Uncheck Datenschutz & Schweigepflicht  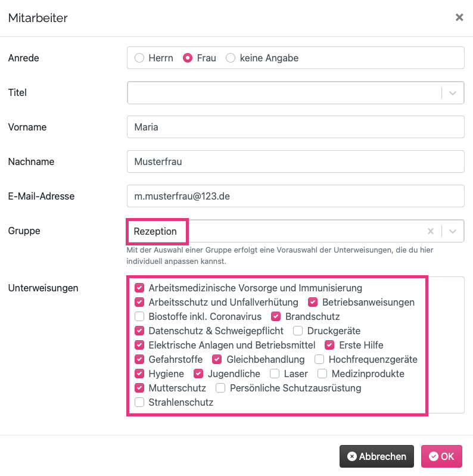click(139, 331)
